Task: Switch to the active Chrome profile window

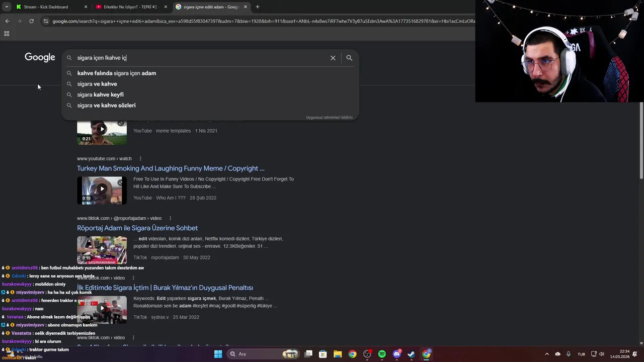Action: pos(426,354)
